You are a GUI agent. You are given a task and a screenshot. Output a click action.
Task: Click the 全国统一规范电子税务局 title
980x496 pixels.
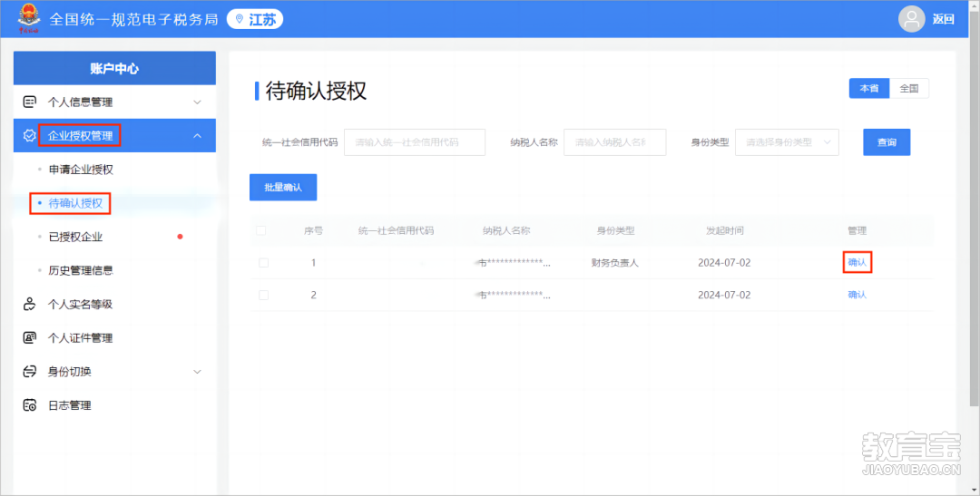coord(133,19)
